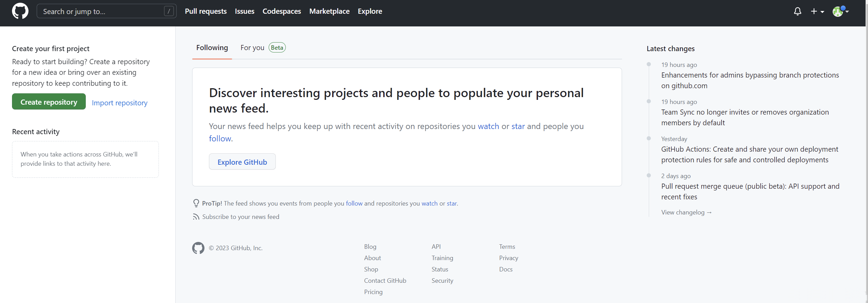This screenshot has width=868, height=303.
Task: Open the Pull request merge queue entry
Action: click(x=750, y=191)
